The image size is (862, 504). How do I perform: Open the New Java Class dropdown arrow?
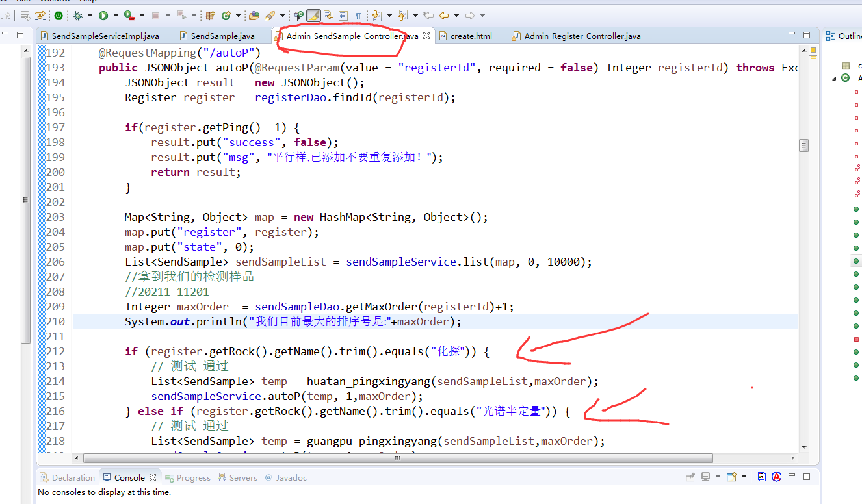tap(238, 15)
